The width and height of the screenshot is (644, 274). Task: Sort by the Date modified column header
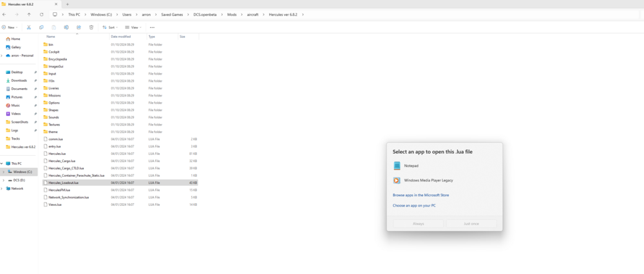tap(121, 37)
